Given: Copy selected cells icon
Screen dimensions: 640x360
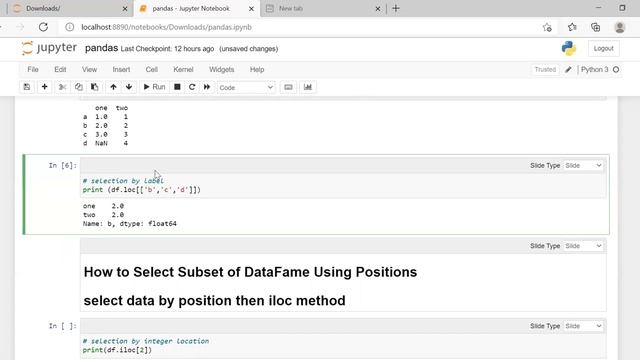Looking at the screenshot, I should point(78,87).
